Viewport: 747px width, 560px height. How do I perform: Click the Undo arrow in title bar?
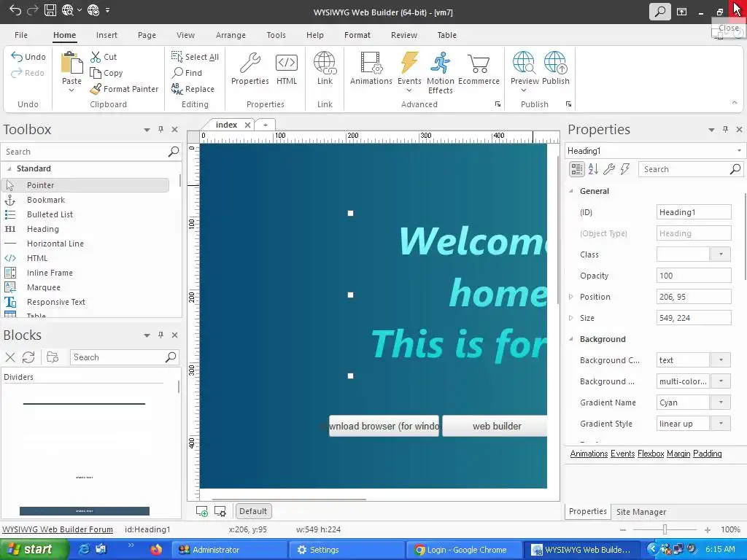coord(15,10)
